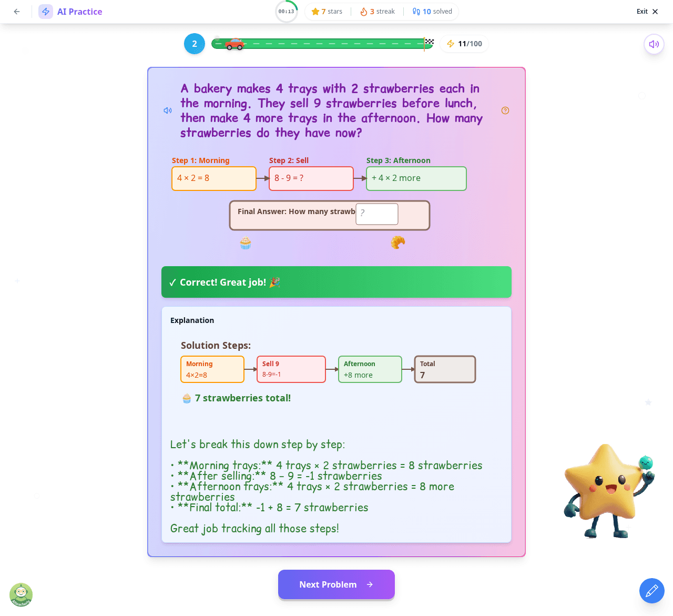Click the '7 strawberries total!' text
This screenshot has width=673, height=616.
point(243,398)
